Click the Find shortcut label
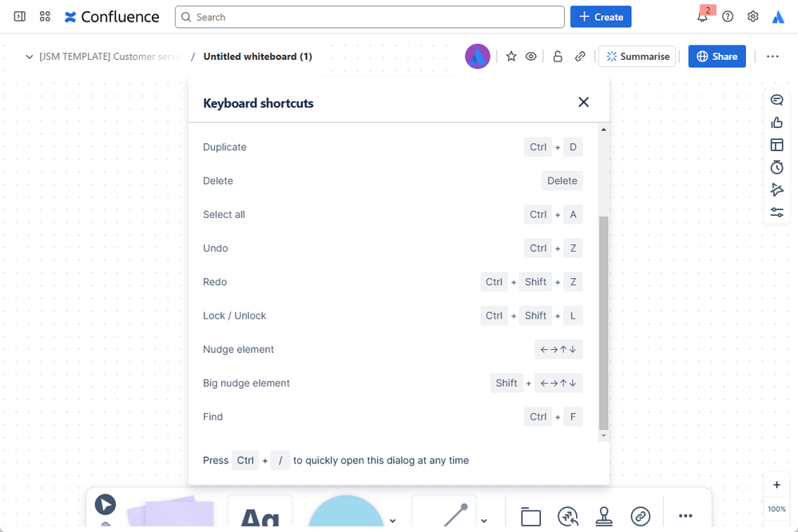The height and width of the screenshot is (532, 798). click(x=212, y=416)
